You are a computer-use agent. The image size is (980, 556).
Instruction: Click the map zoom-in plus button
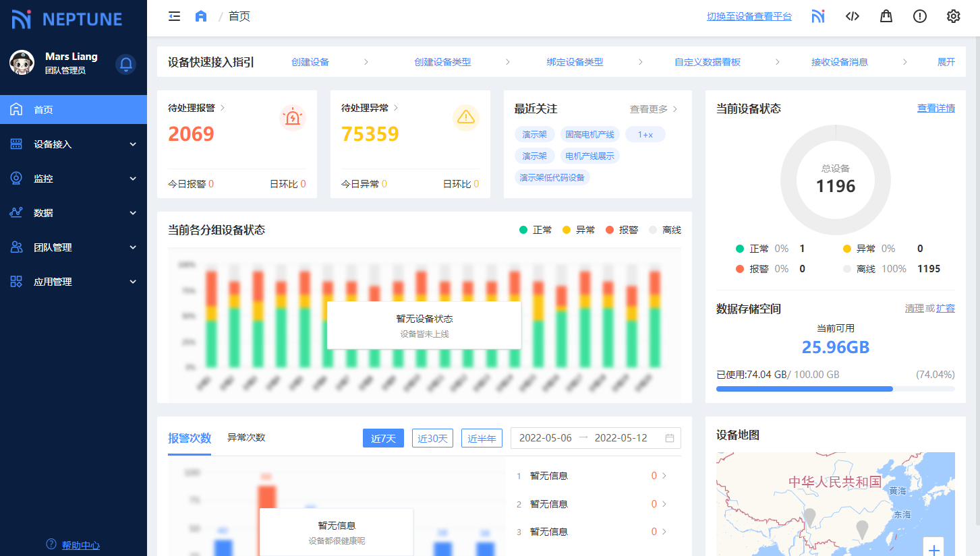(x=933, y=549)
